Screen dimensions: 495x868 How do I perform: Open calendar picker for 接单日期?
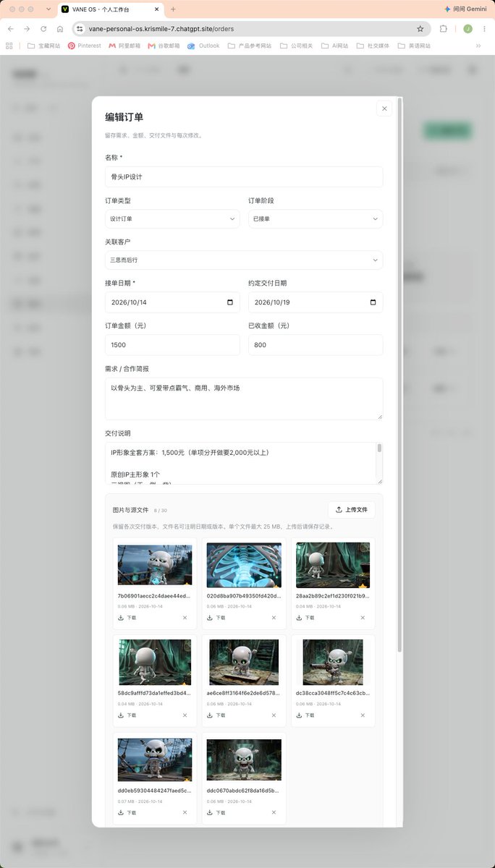[230, 302]
